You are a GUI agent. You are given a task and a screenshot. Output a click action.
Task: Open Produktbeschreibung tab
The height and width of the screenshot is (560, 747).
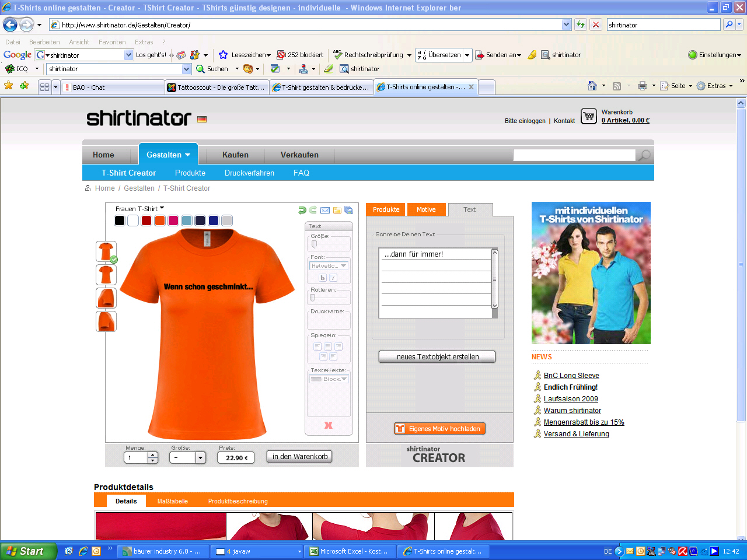point(238,501)
